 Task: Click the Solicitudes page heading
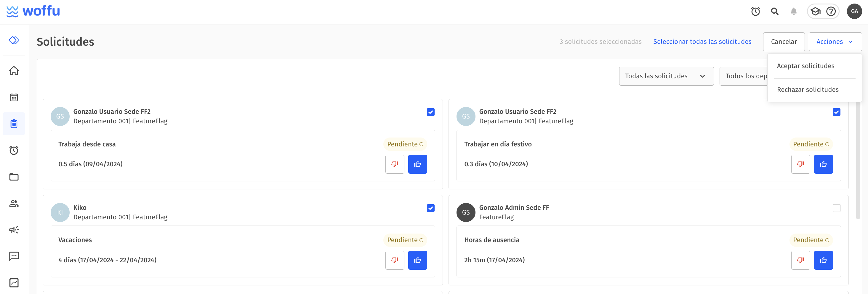(65, 42)
